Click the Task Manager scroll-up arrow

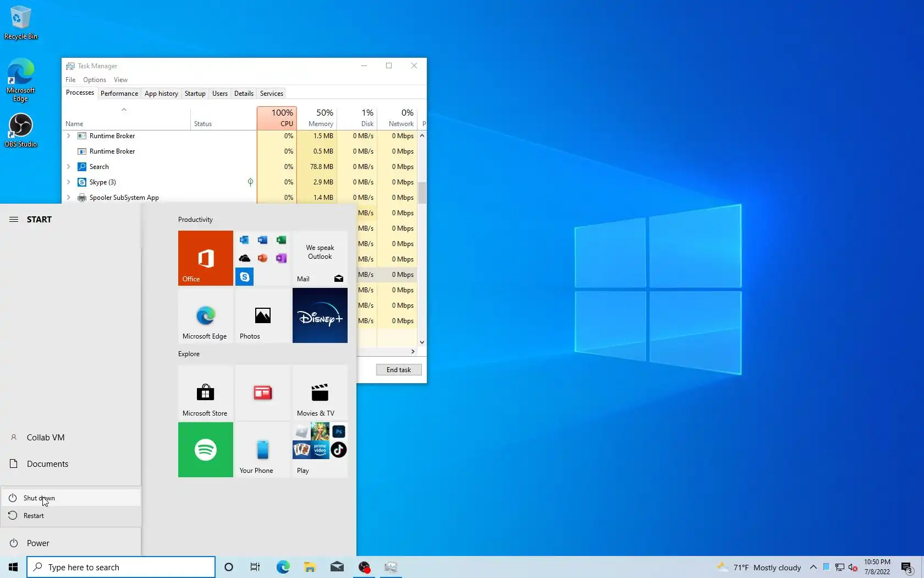click(x=422, y=135)
